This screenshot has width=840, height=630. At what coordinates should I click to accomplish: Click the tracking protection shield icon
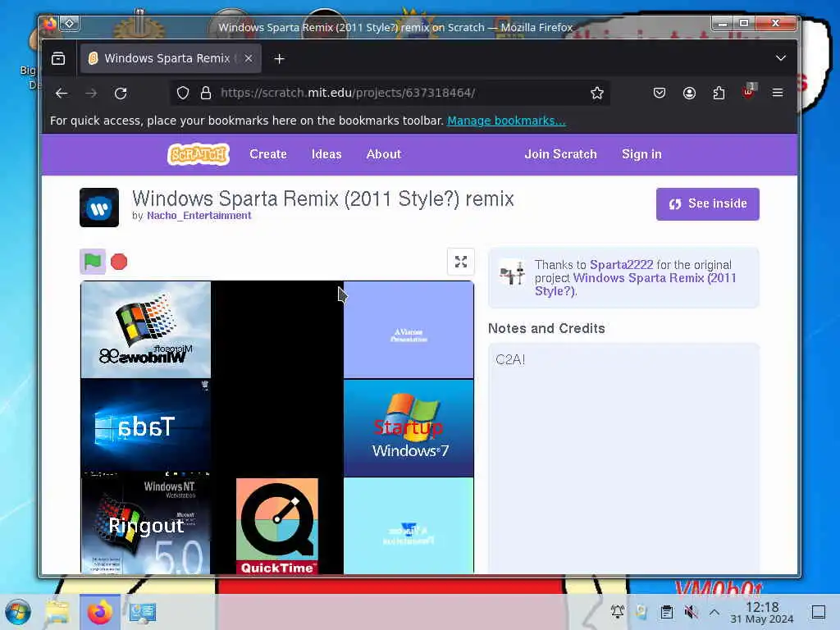point(183,94)
